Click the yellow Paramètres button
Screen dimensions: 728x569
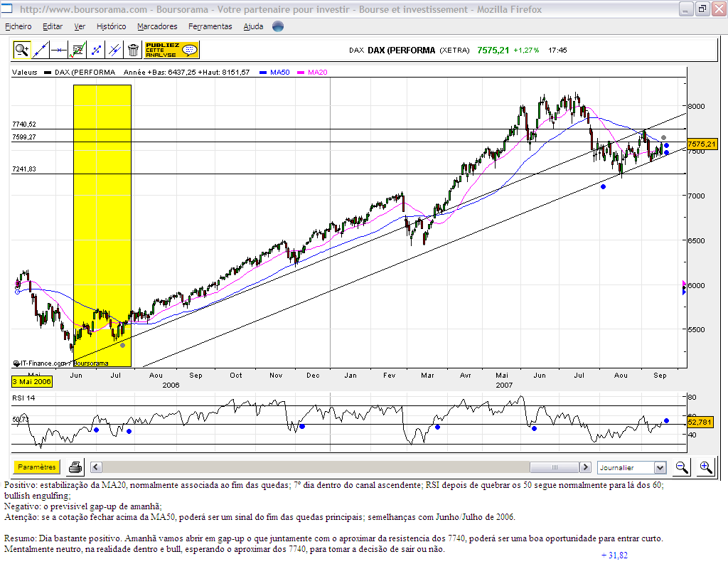(x=37, y=467)
